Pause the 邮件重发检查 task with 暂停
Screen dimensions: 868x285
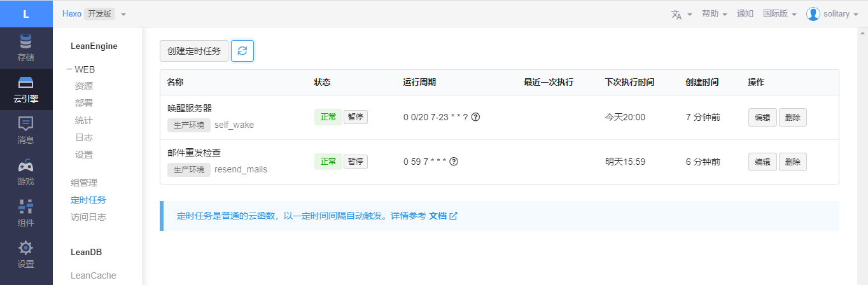click(x=356, y=162)
